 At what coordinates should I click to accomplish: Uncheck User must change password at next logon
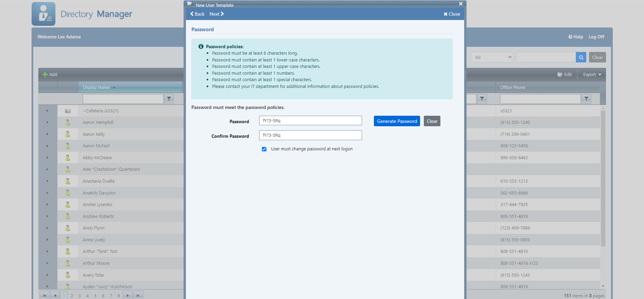(x=264, y=149)
